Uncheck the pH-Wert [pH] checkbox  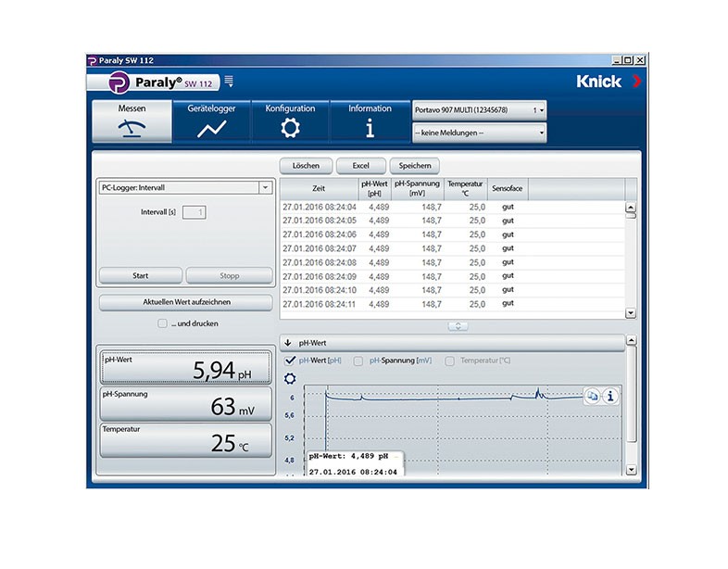(x=291, y=360)
